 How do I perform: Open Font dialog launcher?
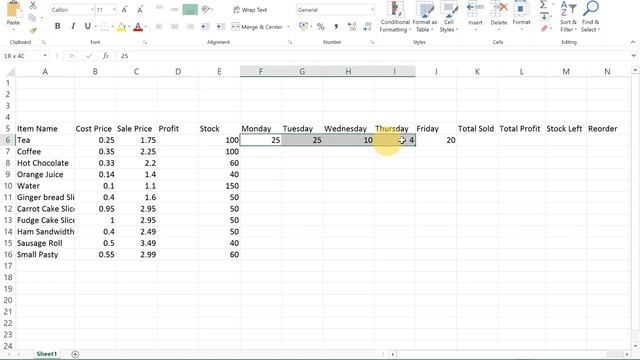pos(145,42)
